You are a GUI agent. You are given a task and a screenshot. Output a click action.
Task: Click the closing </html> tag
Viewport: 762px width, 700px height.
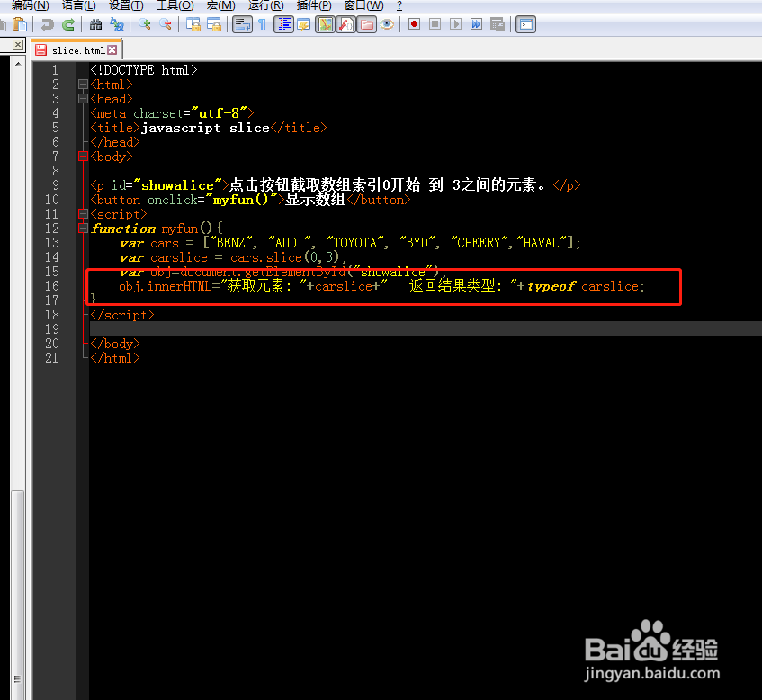[115, 358]
